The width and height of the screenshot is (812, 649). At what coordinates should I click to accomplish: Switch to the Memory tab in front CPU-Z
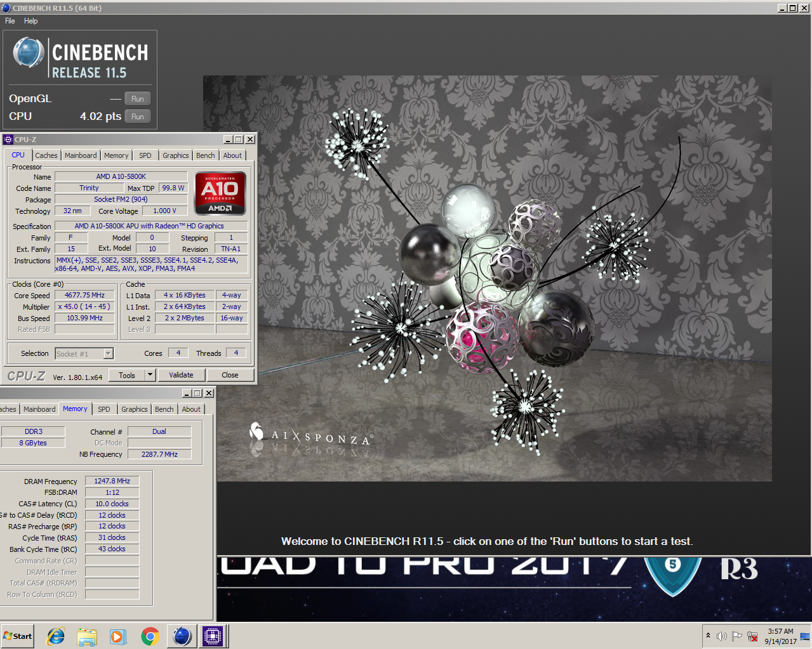tap(116, 155)
